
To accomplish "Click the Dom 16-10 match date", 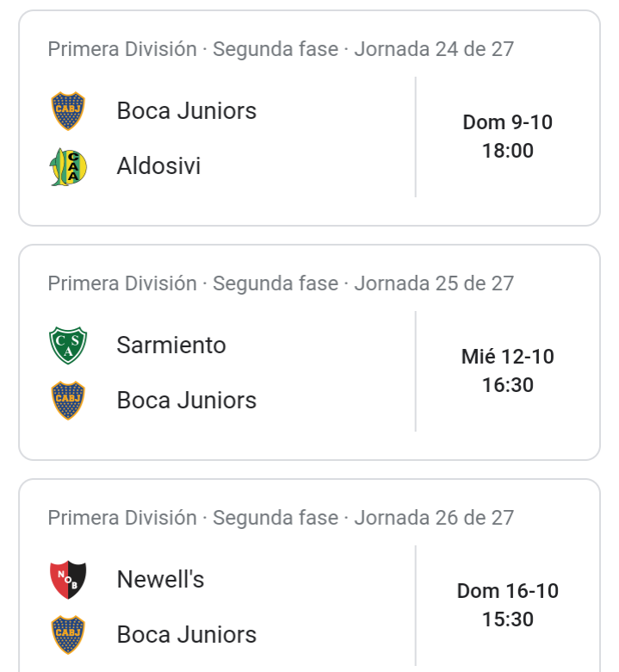I will [x=508, y=591].
